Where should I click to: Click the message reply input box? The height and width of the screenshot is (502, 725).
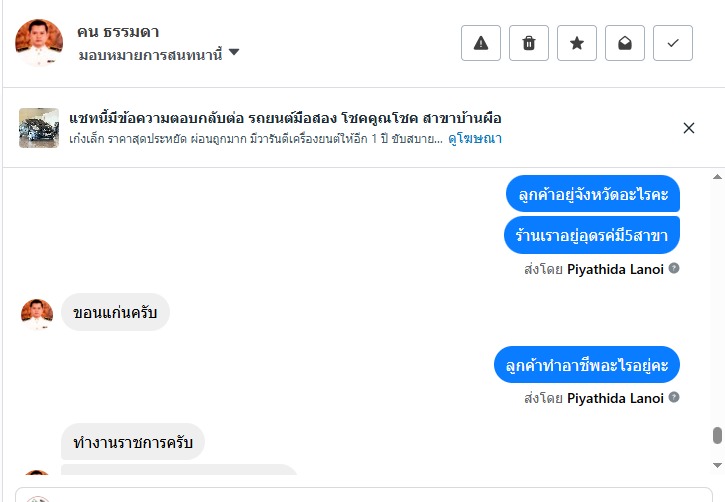click(x=380, y=495)
